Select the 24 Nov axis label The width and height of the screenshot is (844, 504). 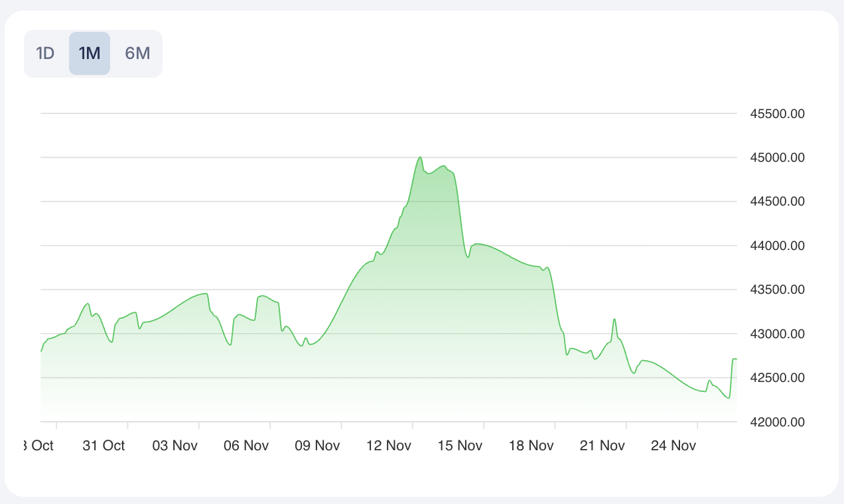[673, 446]
